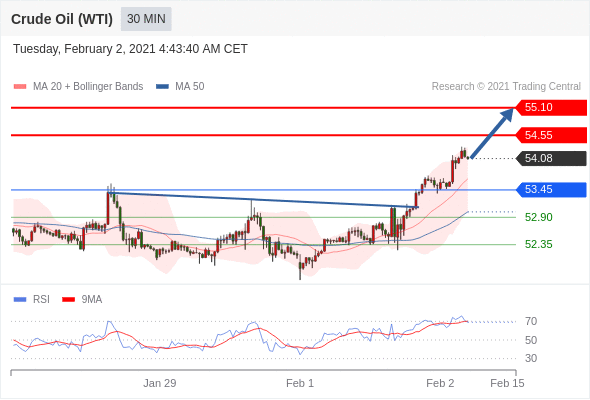Click the pink MA 20 color swatch
590x400 pixels.
pos(20,87)
